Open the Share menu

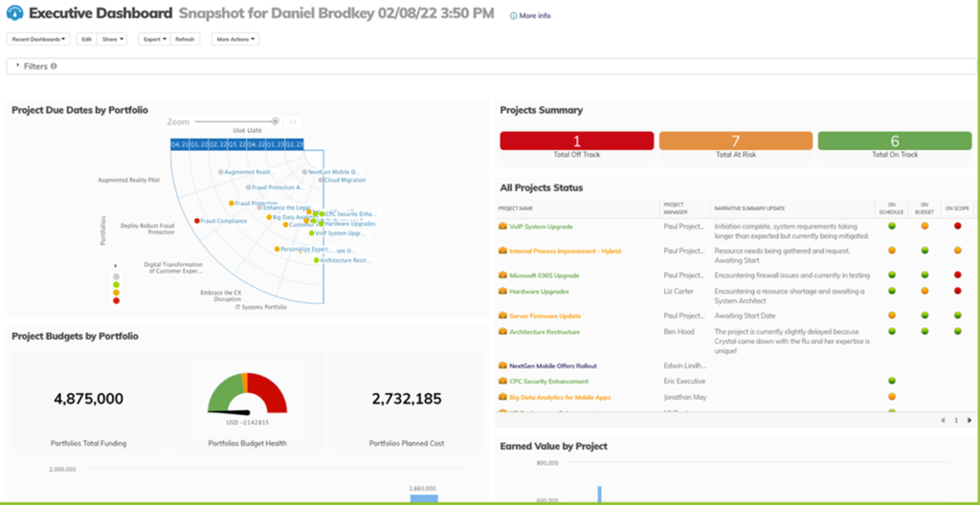[x=112, y=39]
